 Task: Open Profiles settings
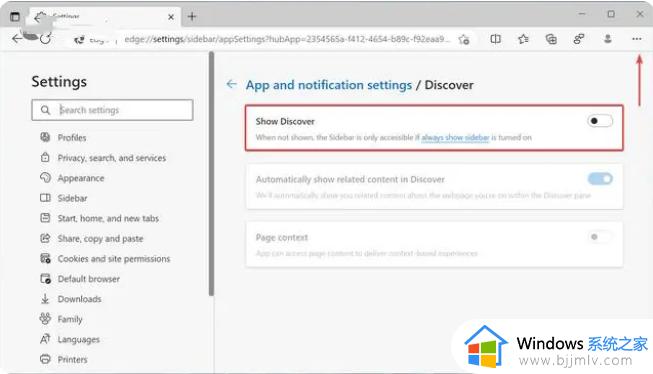tap(72, 137)
